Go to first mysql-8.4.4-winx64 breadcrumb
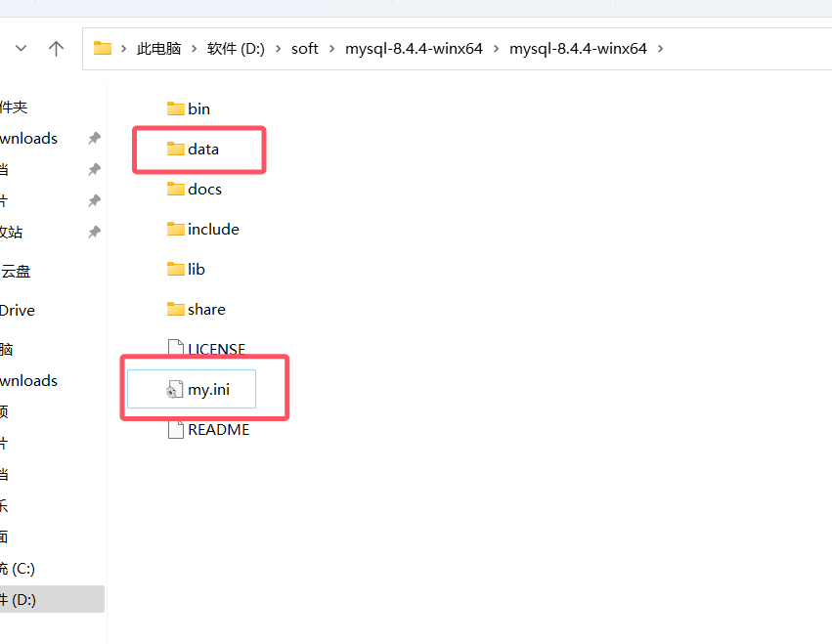The width and height of the screenshot is (832, 644). 414,49
